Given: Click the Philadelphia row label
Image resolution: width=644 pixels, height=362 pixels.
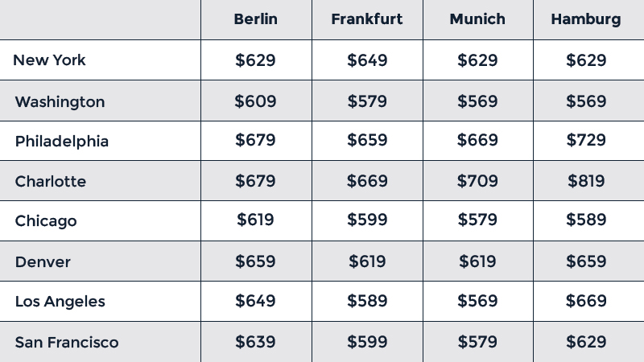Looking at the screenshot, I should (x=62, y=141).
